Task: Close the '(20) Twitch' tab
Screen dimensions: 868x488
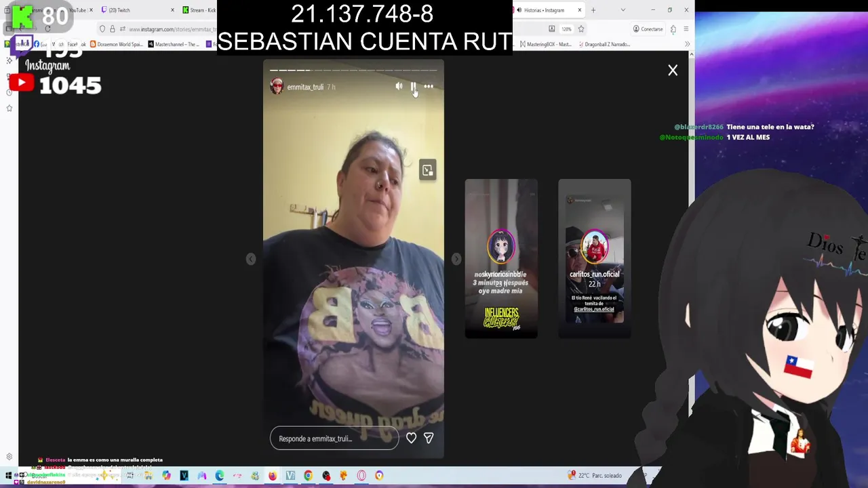Action: tap(172, 10)
